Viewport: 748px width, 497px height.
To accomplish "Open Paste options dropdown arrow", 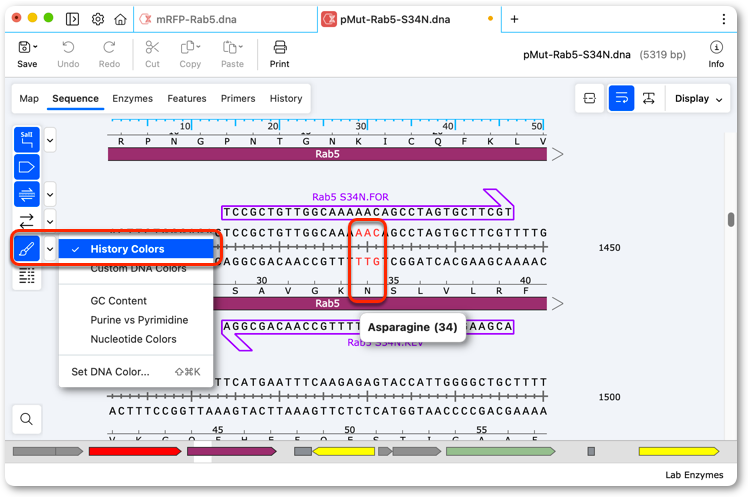I will point(241,47).
